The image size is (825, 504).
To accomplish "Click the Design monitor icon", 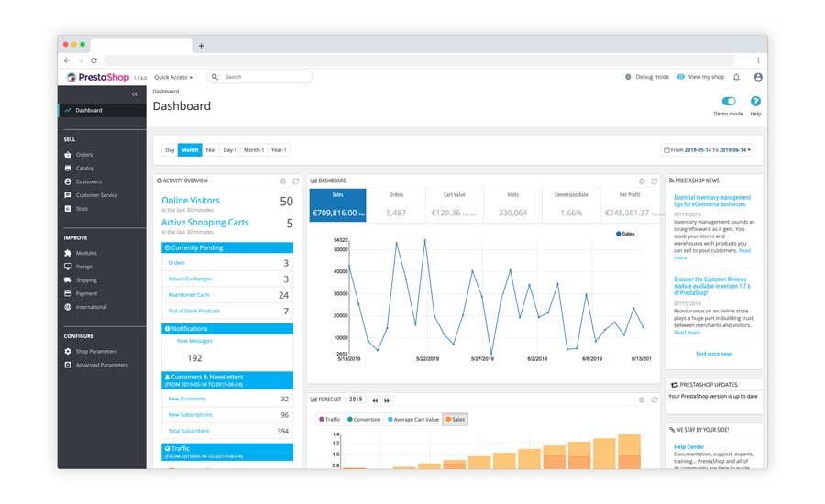I will (68, 267).
